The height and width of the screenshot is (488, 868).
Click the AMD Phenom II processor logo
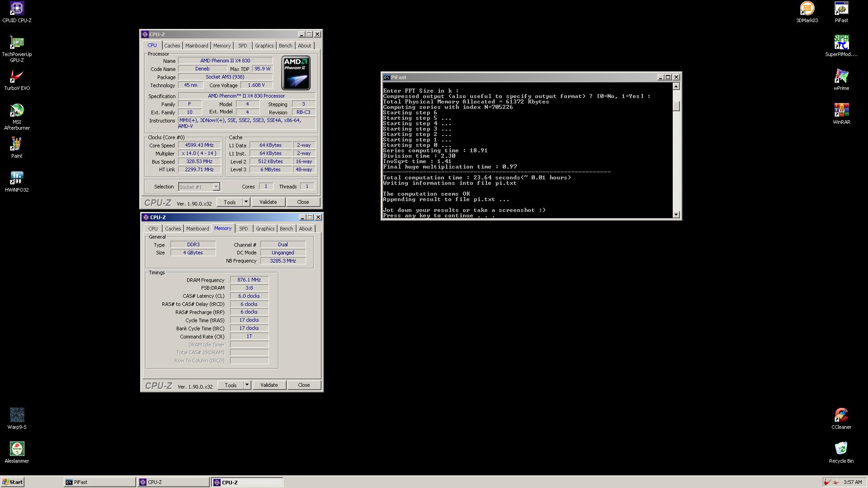(296, 73)
